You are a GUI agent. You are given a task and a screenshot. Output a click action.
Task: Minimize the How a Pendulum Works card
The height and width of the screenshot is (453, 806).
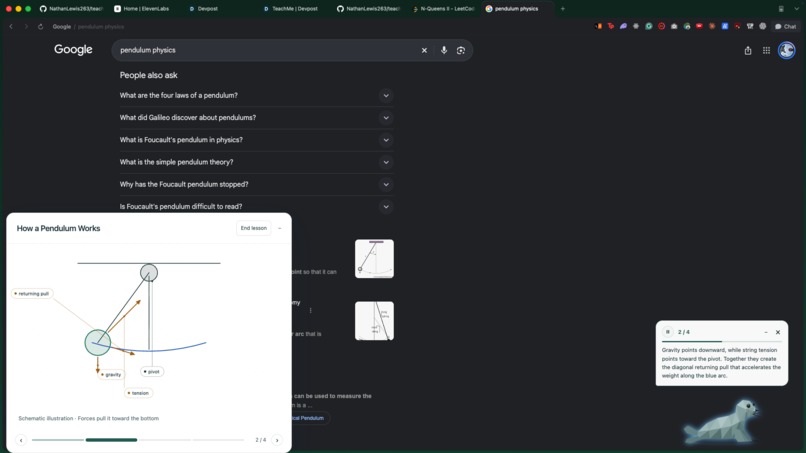(x=280, y=228)
